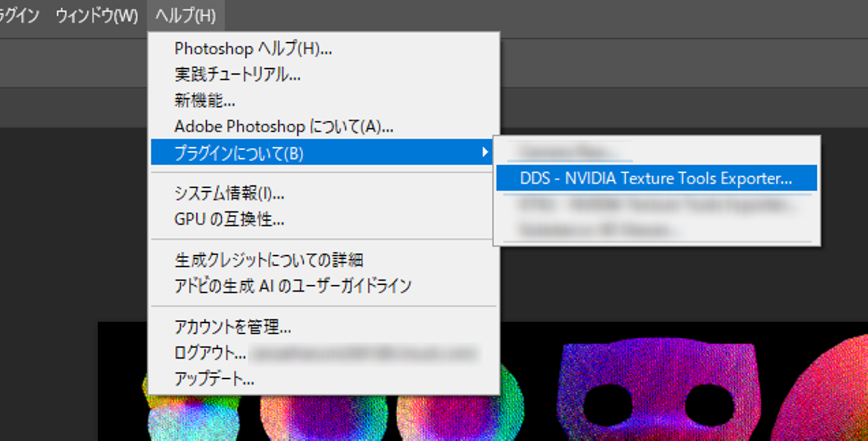Choose アップデート... menu entry
The width and height of the screenshot is (868, 441).
pyautogui.click(x=325, y=379)
